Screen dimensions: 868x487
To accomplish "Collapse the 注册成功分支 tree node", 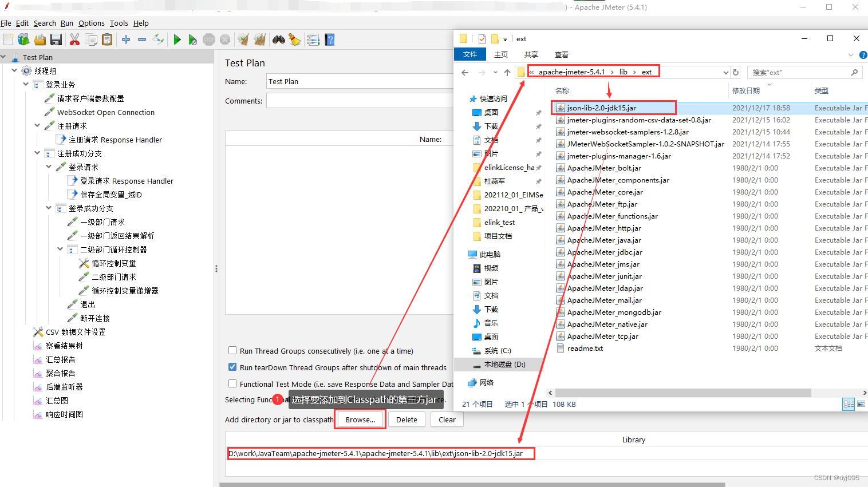I will 37,153.
